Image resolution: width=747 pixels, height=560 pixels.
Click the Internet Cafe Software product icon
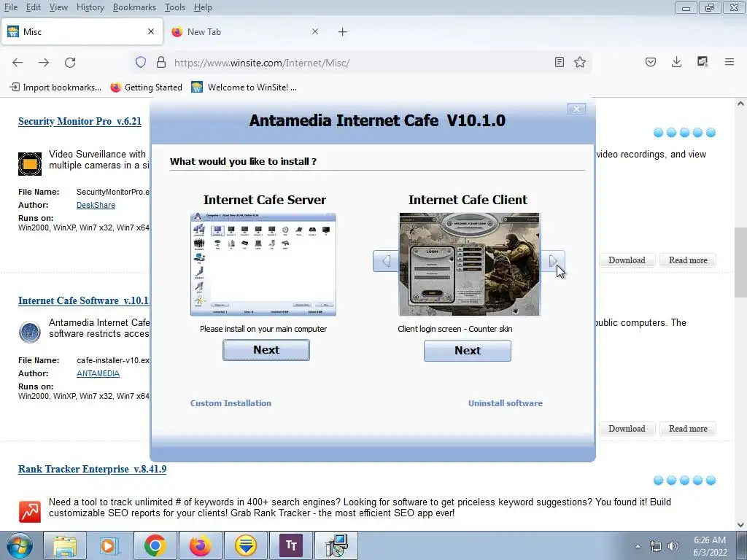(x=29, y=332)
